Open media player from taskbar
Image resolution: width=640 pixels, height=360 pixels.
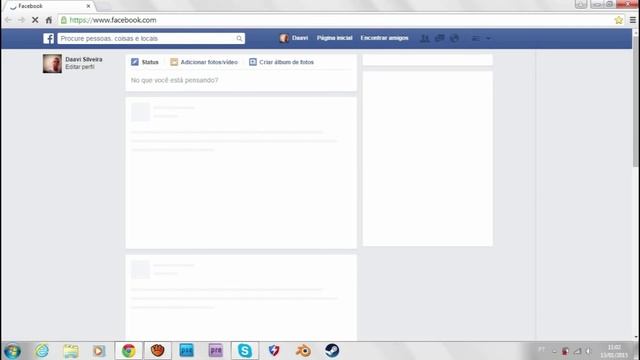pyautogui.click(x=99, y=351)
